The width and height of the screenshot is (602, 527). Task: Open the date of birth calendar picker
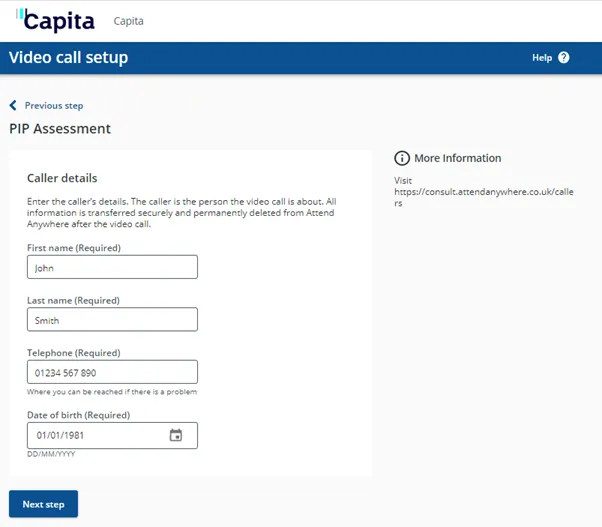point(176,435)
